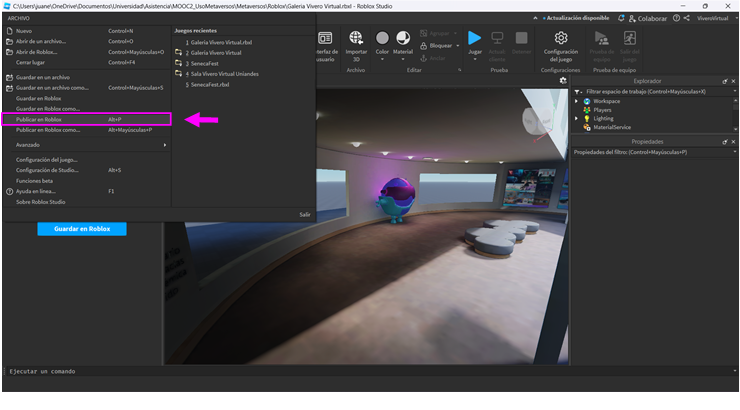Choose Abrir de Roblox menu entry
The width and height of the screenshot is (740, 410).
pyautogui.click(x=87, y=52)
